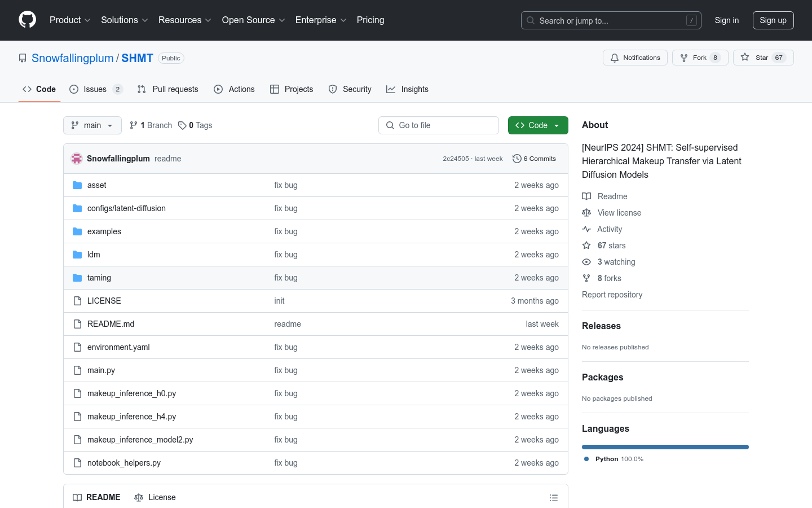812x508 pixels.
Task: Open the Notifications bell button
Action: click(x=635, y=58)
